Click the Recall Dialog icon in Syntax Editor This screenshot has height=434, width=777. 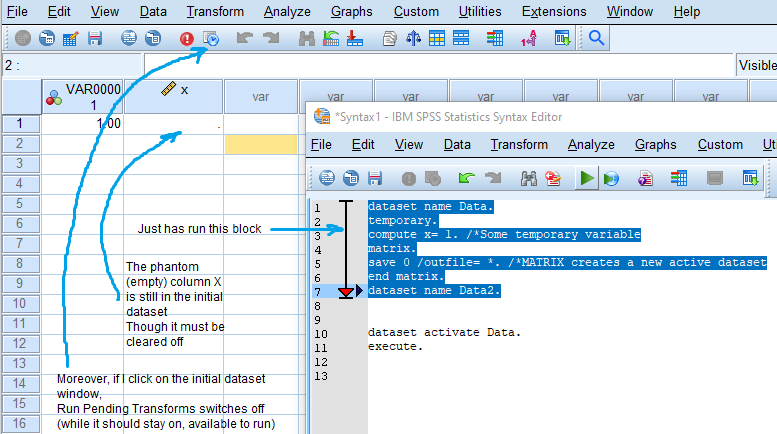(x=351, y=178)
